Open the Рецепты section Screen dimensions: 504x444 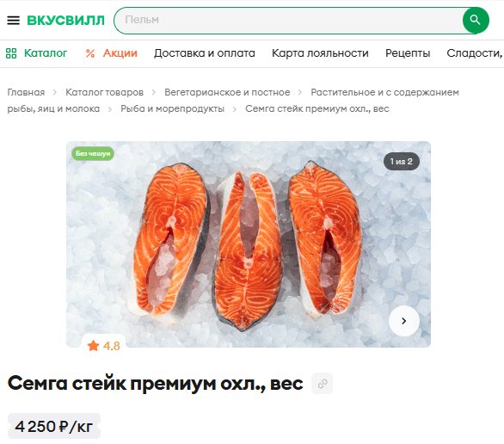click(x=408, y=53)
